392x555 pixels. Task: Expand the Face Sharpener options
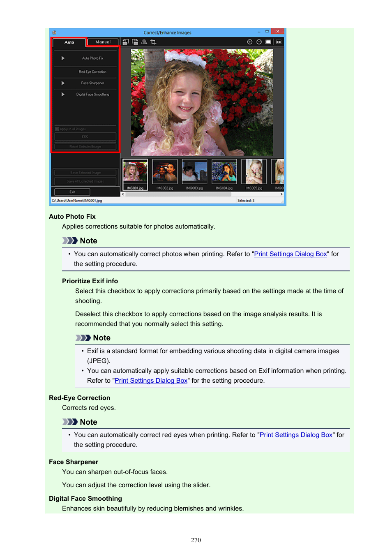(x=63, y=83)
